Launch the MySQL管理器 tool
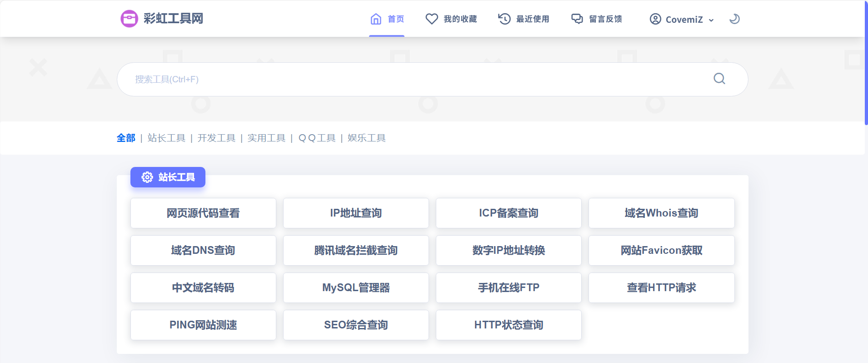The image size is (868, 363). tap(356, 287)
